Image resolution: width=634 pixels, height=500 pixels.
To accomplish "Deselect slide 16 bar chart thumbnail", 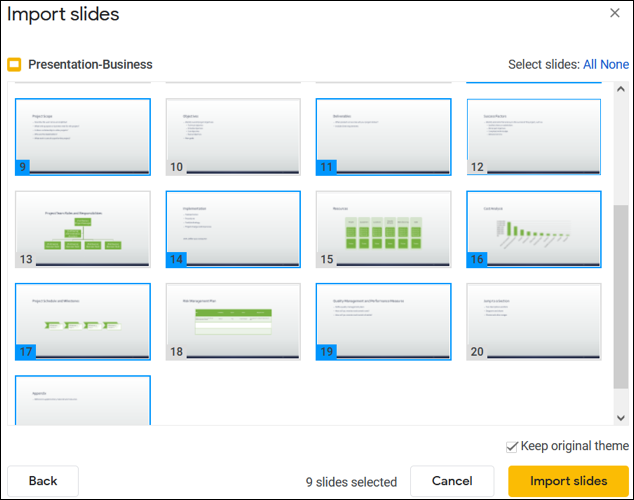I will click(533, 229).
